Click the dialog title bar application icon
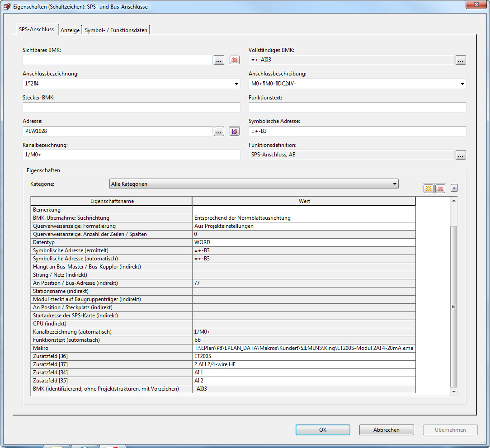This screenshot has height=448, width=490. coord(7,7)
